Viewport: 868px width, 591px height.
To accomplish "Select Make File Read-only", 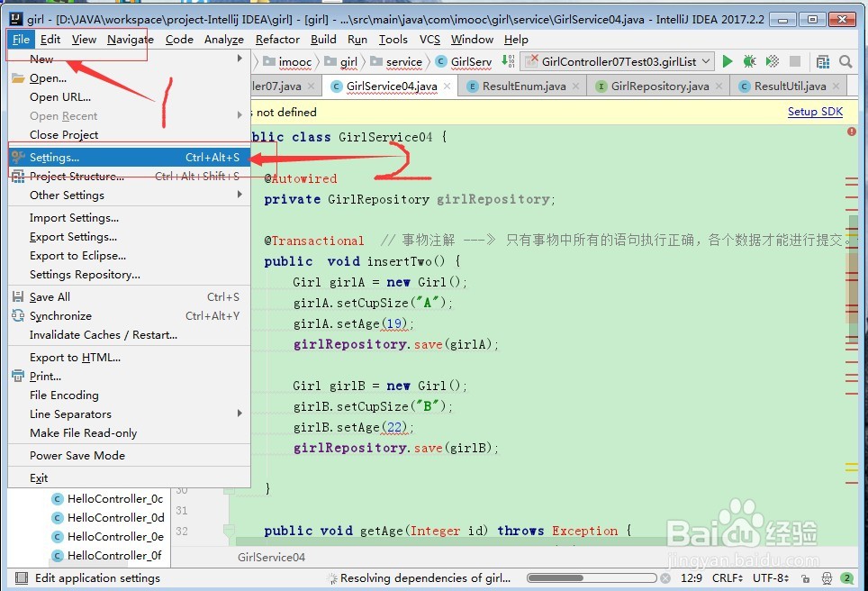I will (x=129, y=433).
